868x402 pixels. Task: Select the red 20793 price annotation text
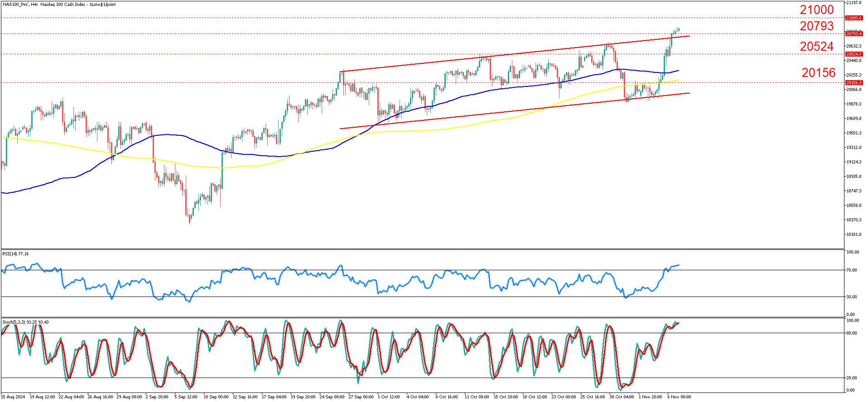click(x=816, y=26)
